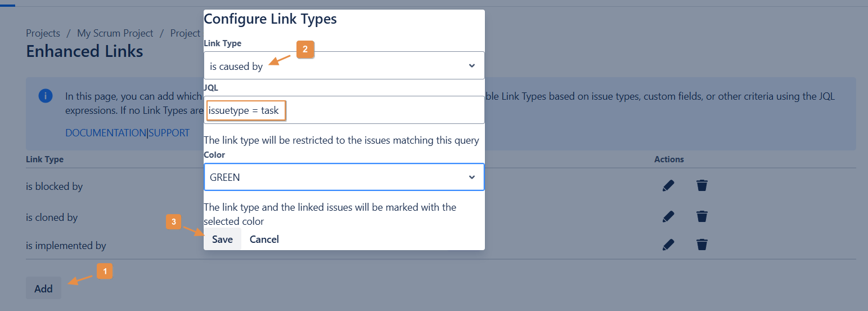Edit the 'is blocked by' link type

click(668, 186)
